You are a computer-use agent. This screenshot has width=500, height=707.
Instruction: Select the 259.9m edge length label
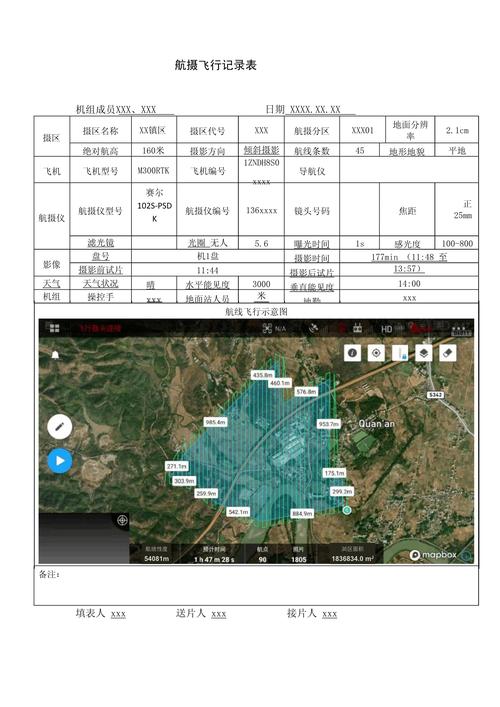tap(206, 493)
